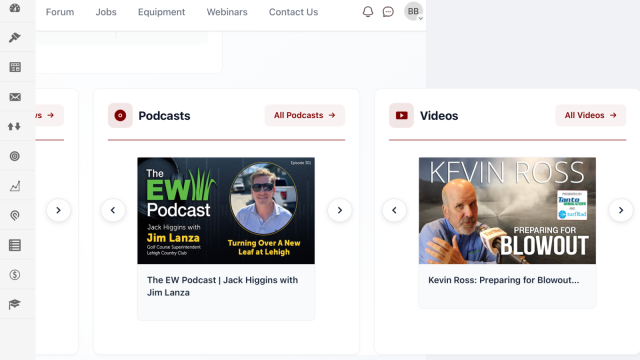Click the All Videos button
The image size is (640, 360).
click(x=591, y=116)
